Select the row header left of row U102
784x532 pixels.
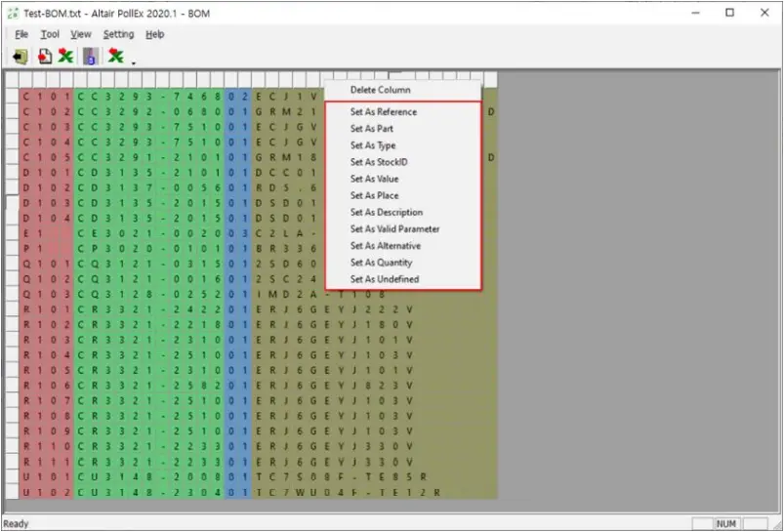pyautogui.click(x=12, y=492)
